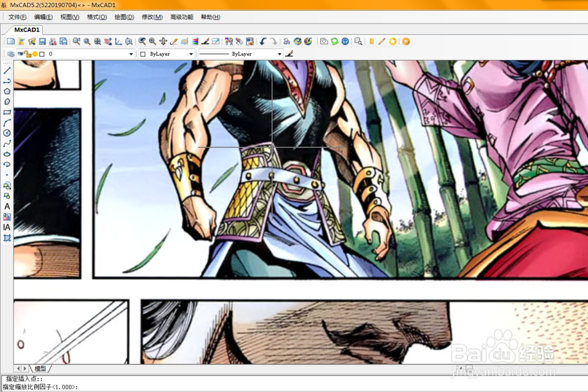
Task: Switch to the MxCAD1 document tab
Action: coord(26,29)
